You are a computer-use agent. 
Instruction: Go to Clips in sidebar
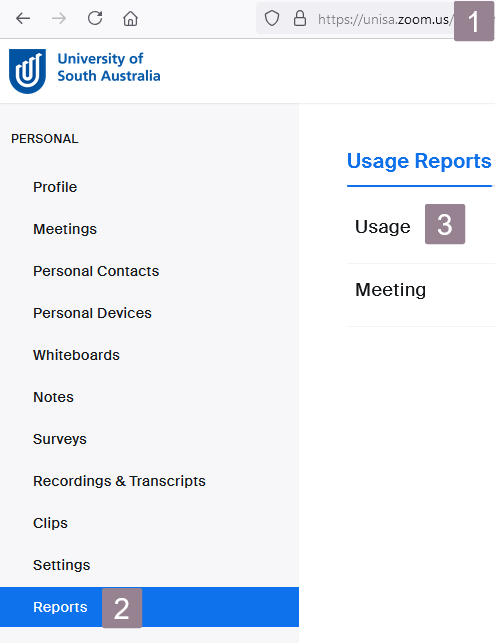50,523
